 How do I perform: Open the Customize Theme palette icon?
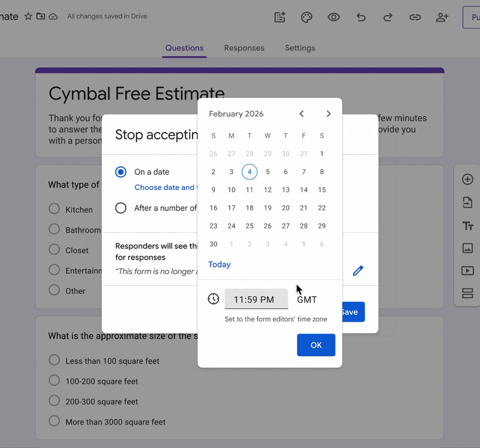307,17
